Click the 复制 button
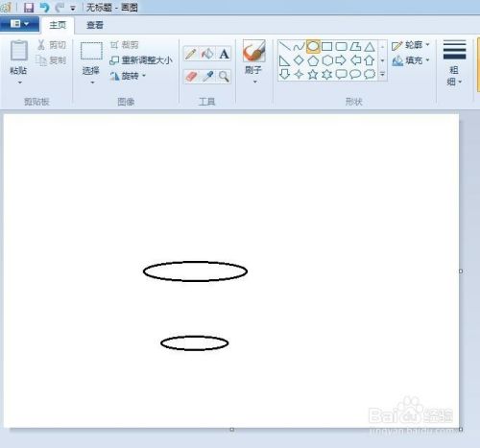The image size is (480, 448). pyautogui.click(x=52, y=60)
